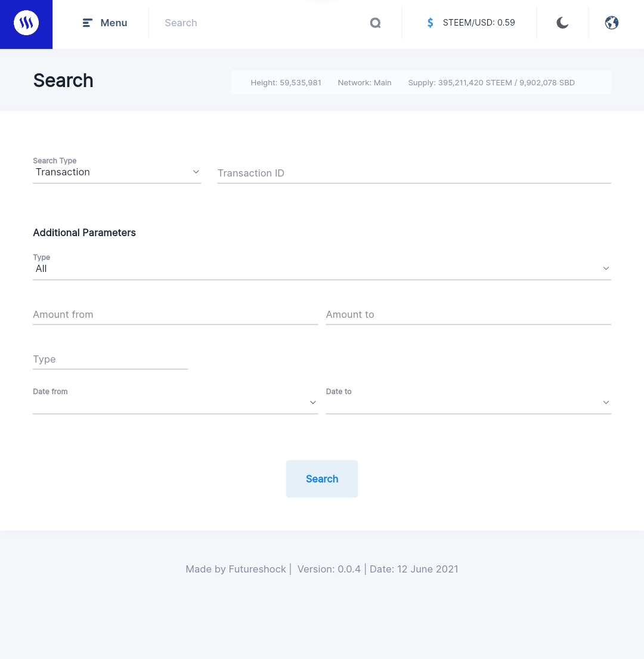The width and height of the screenshot is (644, 659).
Task: Click the Version: 0.0.4 footer text
Action: [x=329, y=569]
